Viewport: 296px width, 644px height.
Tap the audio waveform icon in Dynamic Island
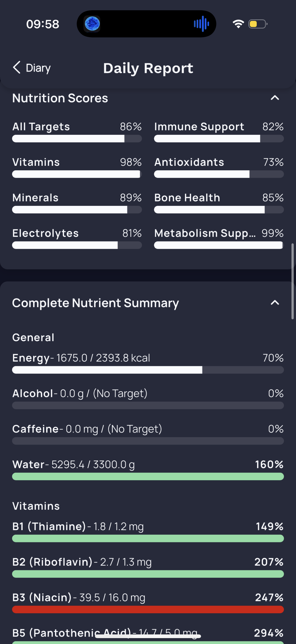tap(201, 24)
